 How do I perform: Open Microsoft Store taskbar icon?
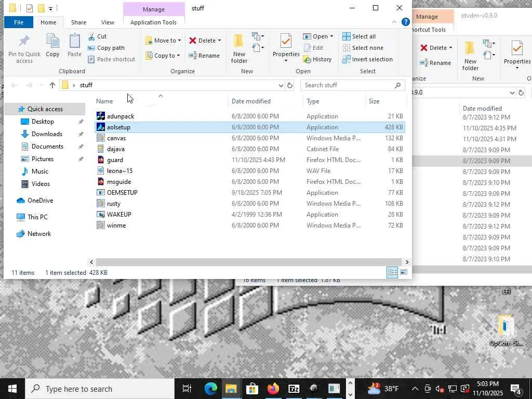(x=252, y=389)
